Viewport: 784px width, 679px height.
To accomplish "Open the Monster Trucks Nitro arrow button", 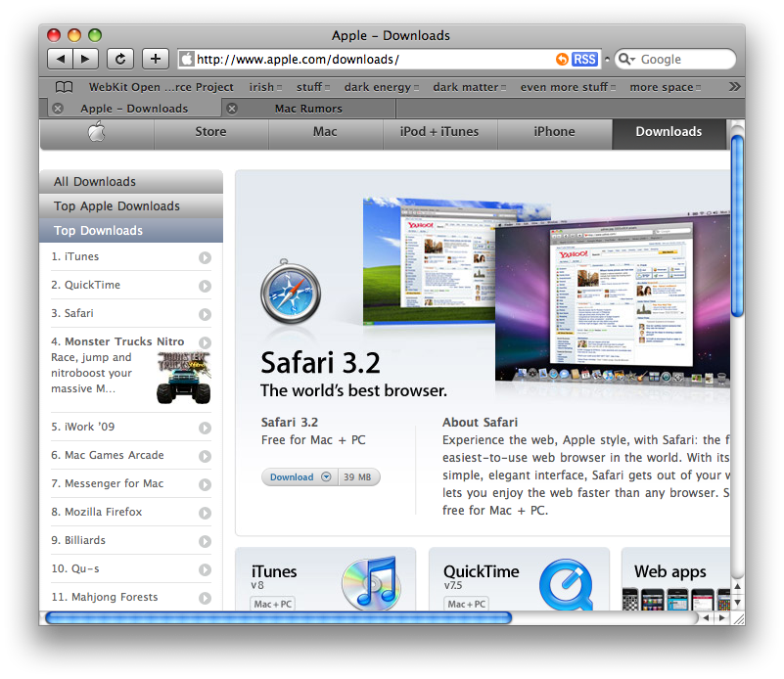I will (x=205, y=342).
